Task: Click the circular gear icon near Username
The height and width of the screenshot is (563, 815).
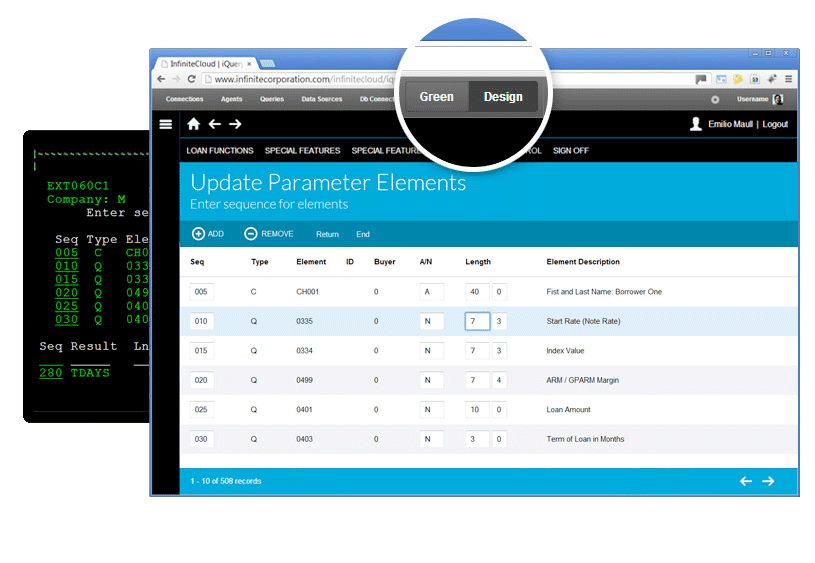Action: 715,100
